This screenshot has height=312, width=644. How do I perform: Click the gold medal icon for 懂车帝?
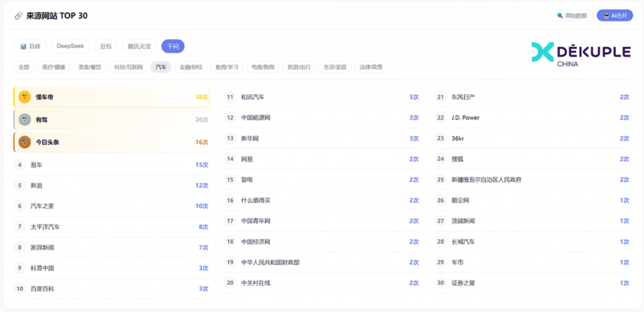[25, 97]
